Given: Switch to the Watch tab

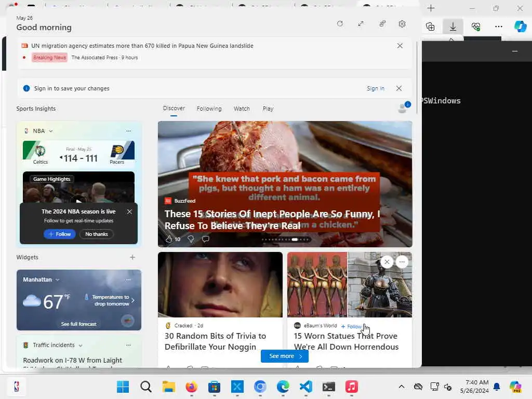Looking at the screenshot, I should [x=242, y=109].
